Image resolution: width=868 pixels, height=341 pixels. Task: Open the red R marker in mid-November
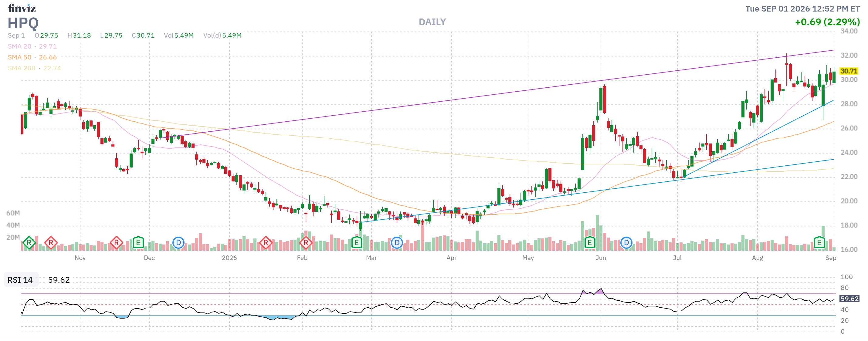click(x=116, y=243)
